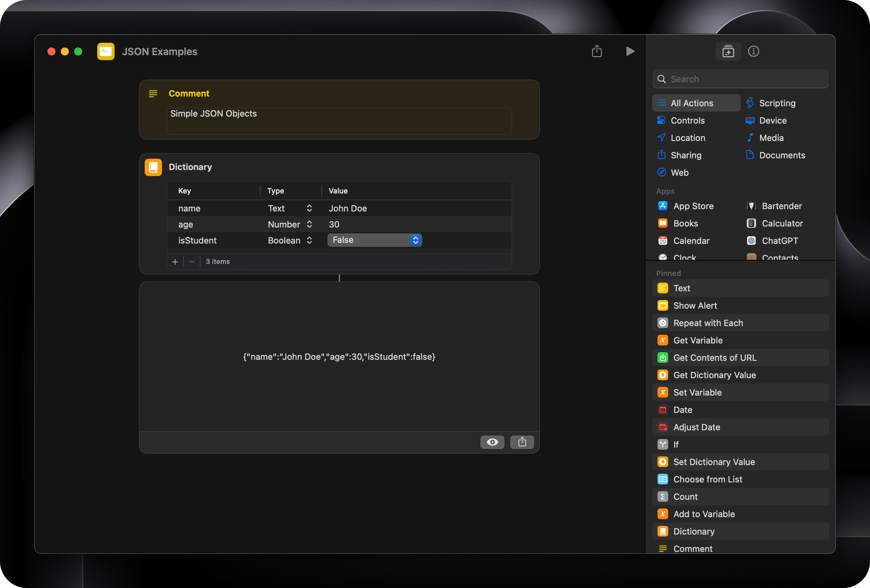Click the Calculator app icon

point(751,223)
